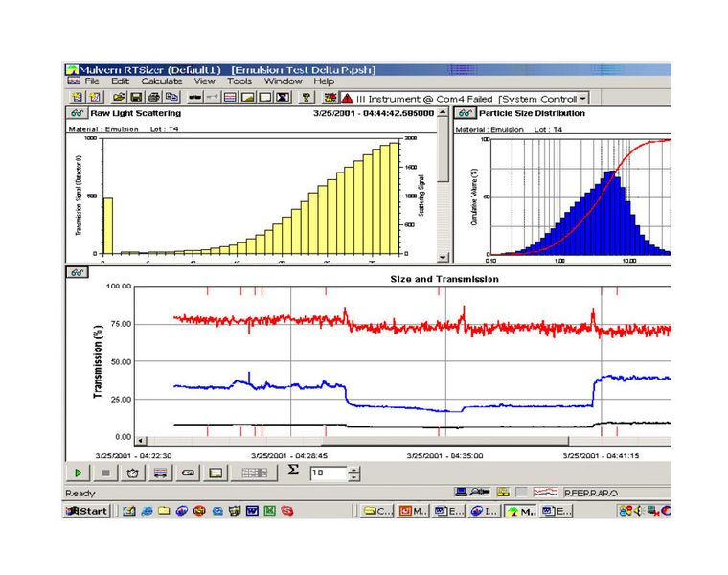
Task: Click the trend chart horizontal scrollbar thumb
Action: [445, 440]
